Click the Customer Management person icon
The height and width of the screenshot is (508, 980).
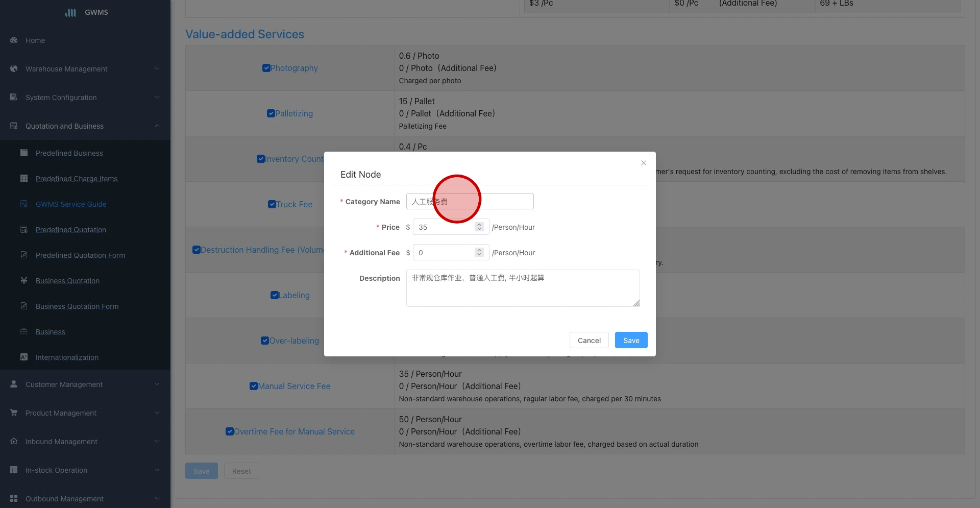[x=14, y=384]
